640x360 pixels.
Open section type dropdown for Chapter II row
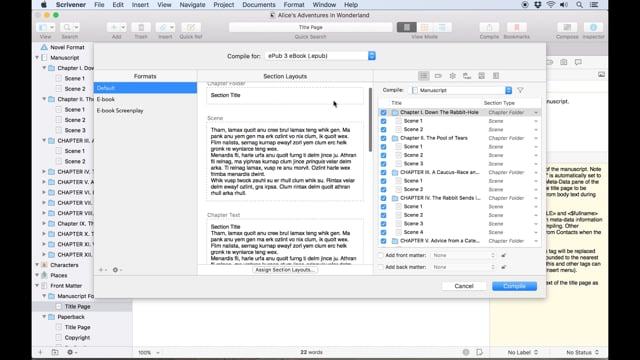pos(536,138)
